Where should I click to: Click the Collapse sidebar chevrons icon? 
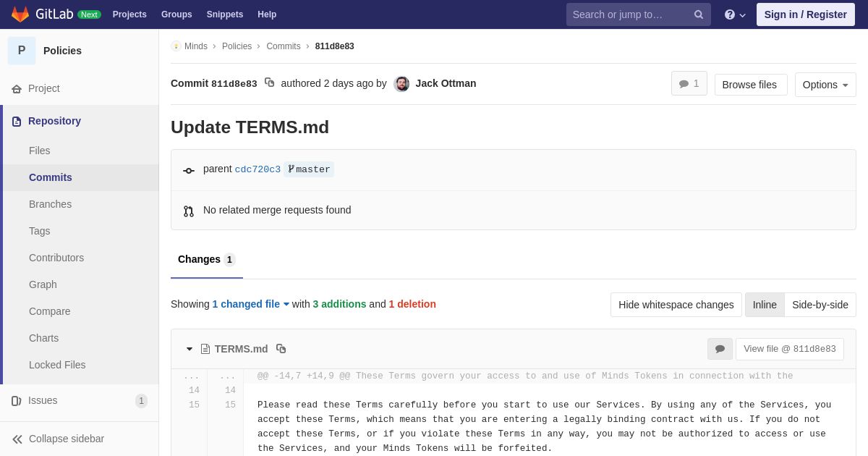point(17,439)
